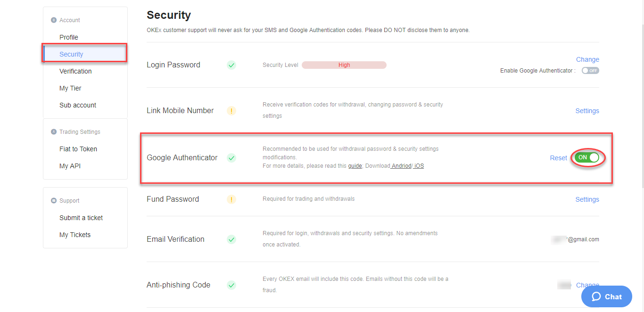The image size is (644, 312).
Task: Open Settings for Link Mobile Number
Action: [x=587, y=111]
